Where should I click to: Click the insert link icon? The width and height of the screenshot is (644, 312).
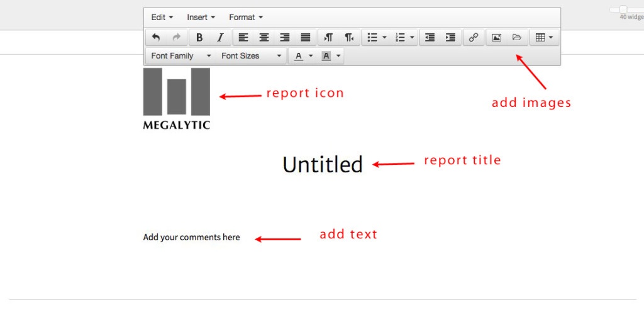click(474, 38)
